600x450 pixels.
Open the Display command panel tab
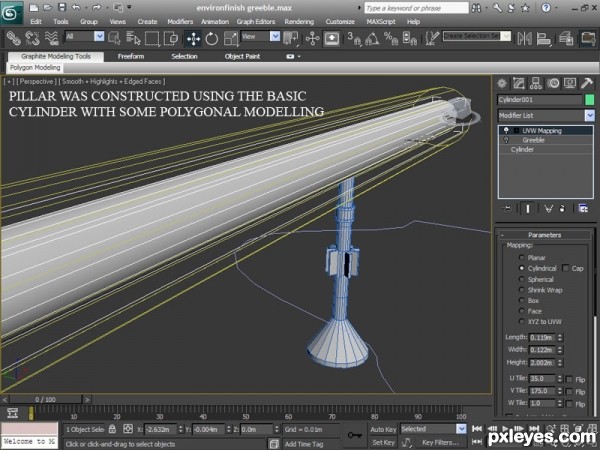(x=570, y=83)
